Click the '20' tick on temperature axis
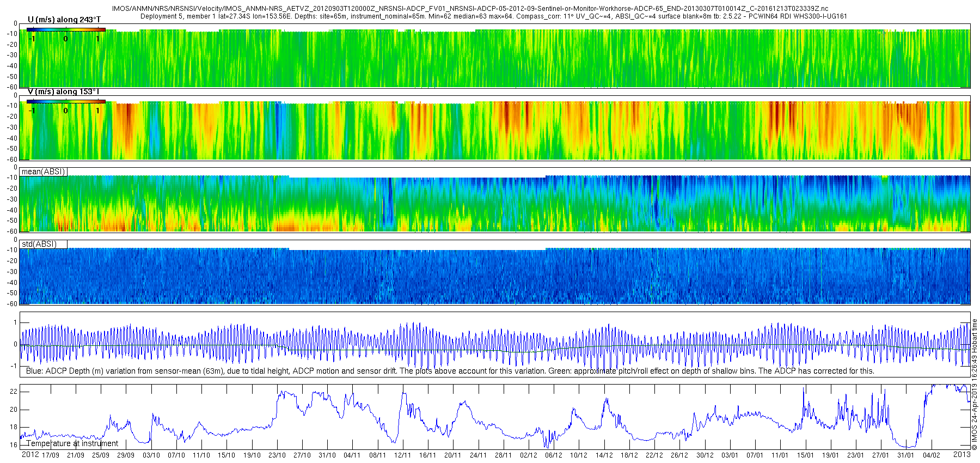The height and width of the screenshot is (463, 980). click(14, 410)
